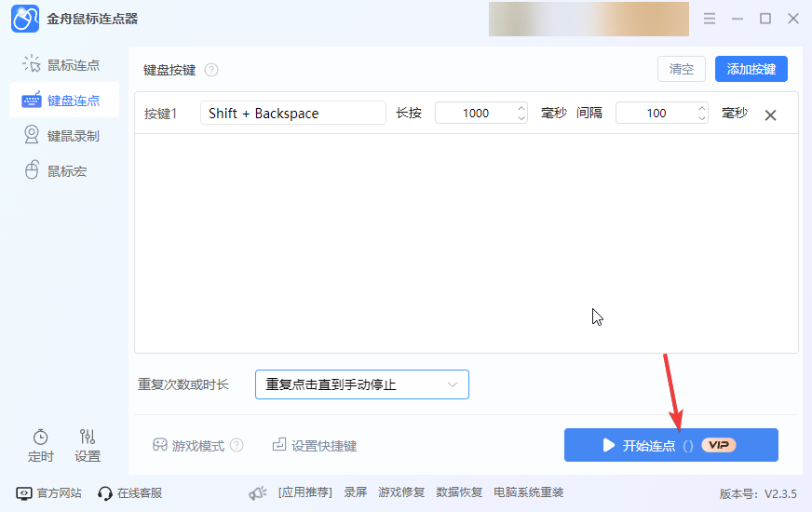Open the 电脑系统重装 recommended app
The image size is (812, 512).
click(x=528, y=492)
